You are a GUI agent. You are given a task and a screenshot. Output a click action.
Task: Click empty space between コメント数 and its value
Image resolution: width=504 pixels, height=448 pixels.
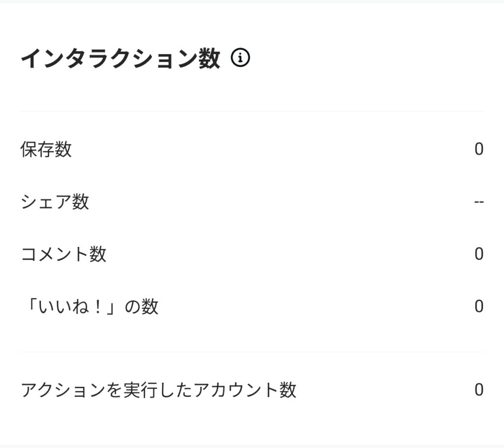(290, 254)
